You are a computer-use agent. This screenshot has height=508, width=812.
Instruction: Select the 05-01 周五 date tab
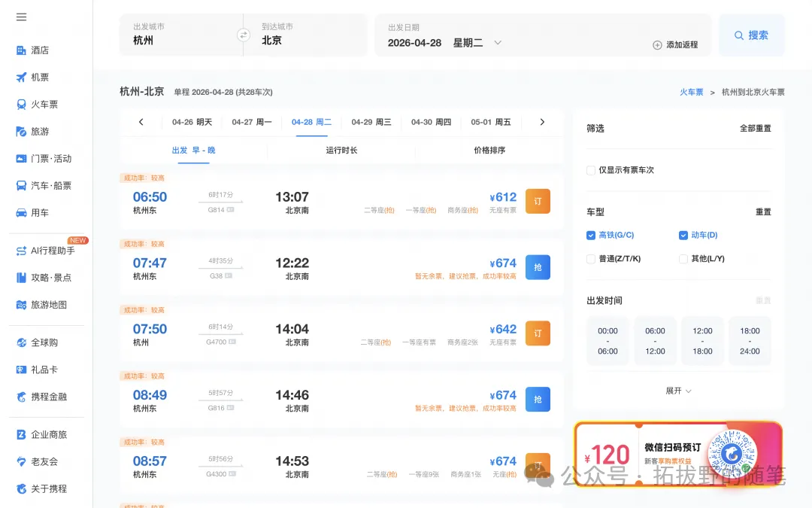tap(491, 123)
